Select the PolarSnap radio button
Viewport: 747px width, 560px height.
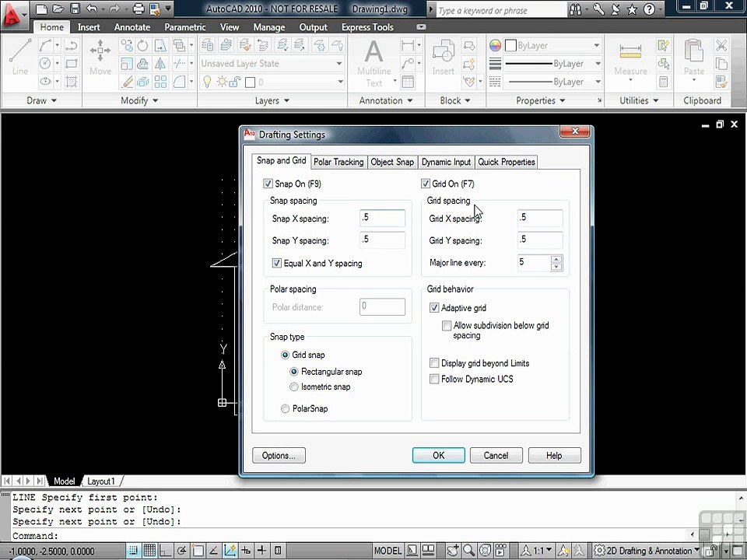[285, 408]
